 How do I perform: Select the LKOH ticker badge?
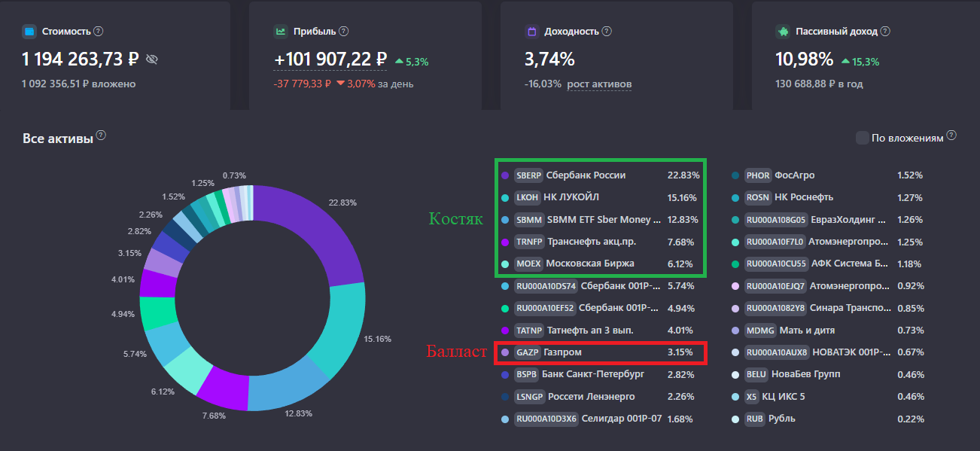tap(528, 197)
